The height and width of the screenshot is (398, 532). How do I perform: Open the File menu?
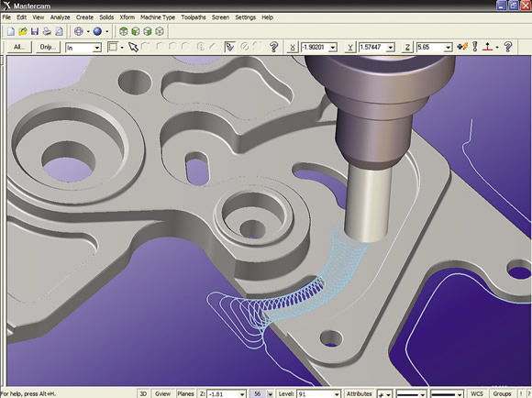tap(6, 17)
